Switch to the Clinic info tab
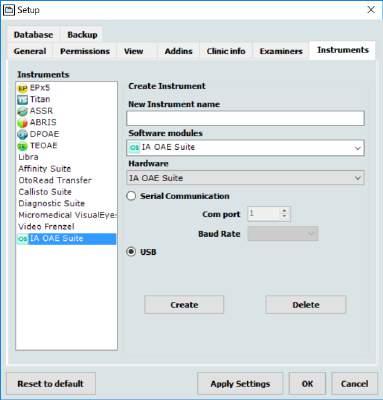383x400 pixels. 226,51
